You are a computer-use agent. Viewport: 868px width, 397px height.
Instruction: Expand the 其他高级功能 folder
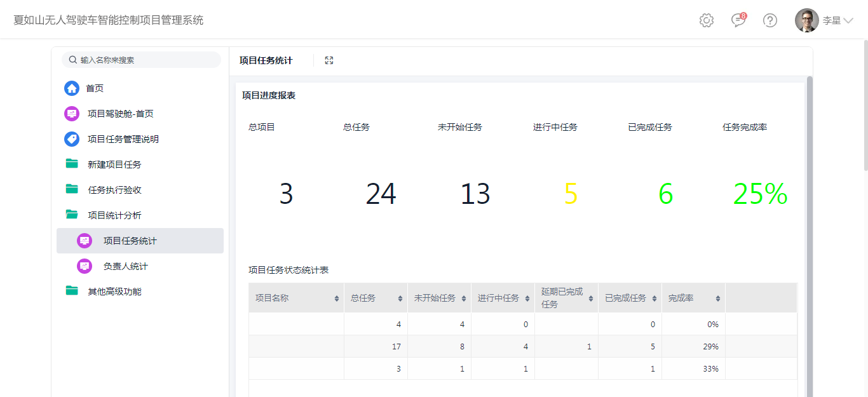[x=72, y=292]
